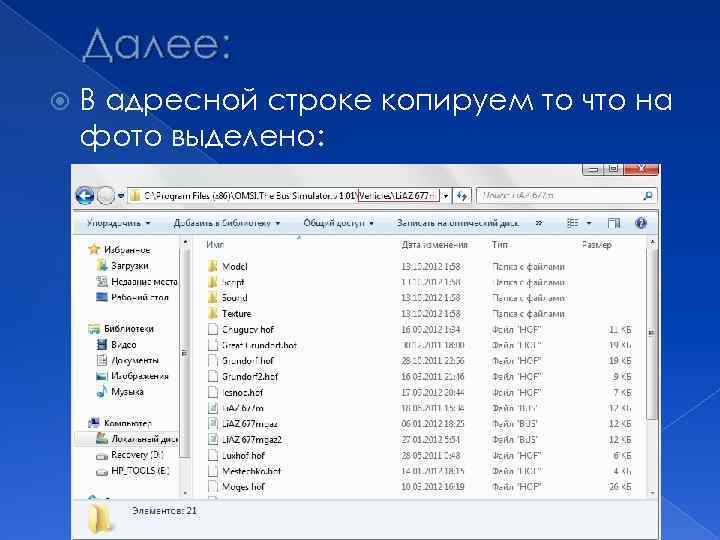The image size is (720, 540).
Task: Select the Luxhof.hof file icon
Action: (x=213, y=455)
